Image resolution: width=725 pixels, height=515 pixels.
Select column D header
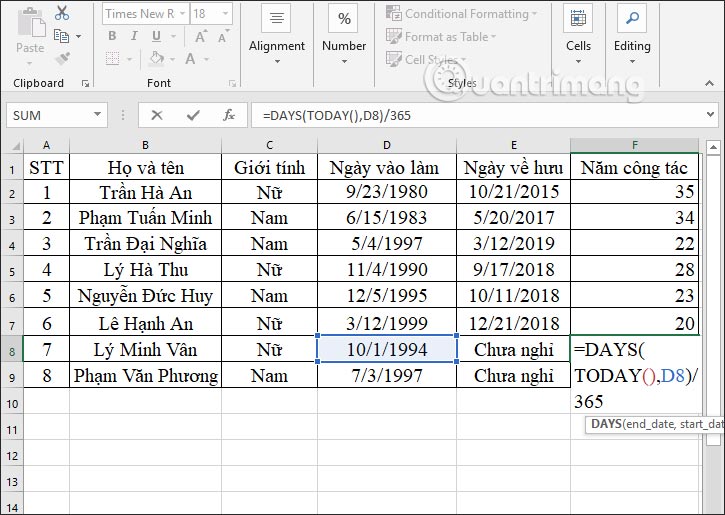coord(387,146)
